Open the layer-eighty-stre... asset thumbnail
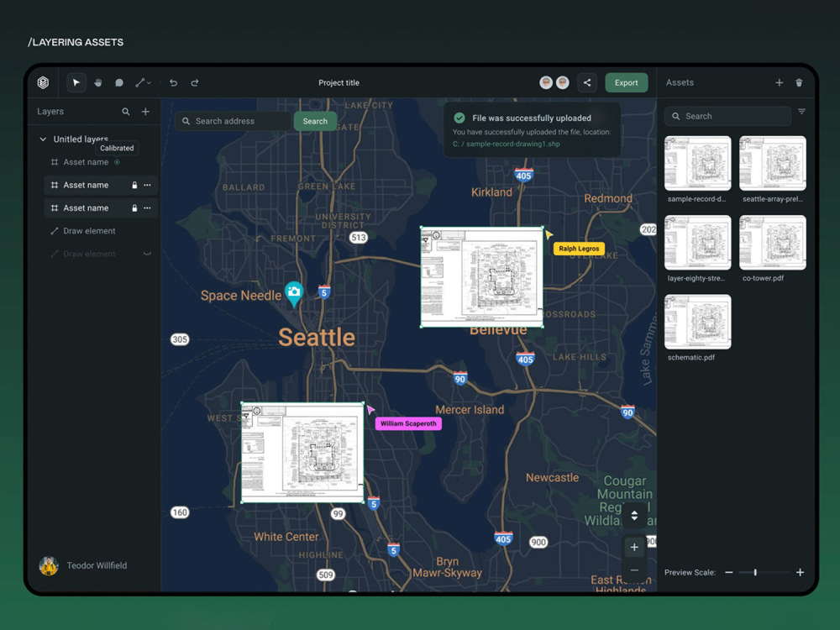The width and height of the screenshot is (840, 630). click(x=697, y=242)
